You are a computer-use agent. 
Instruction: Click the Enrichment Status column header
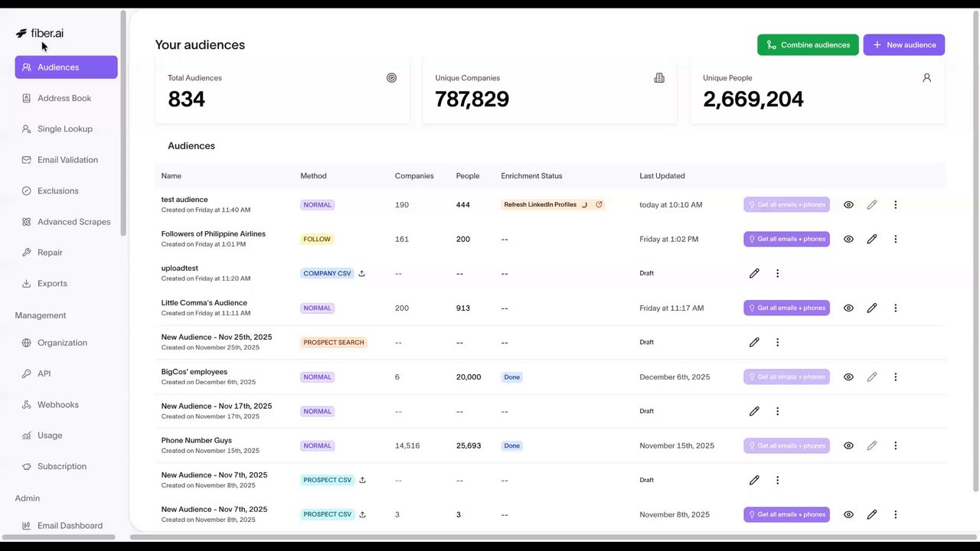[x=531, y=176]
